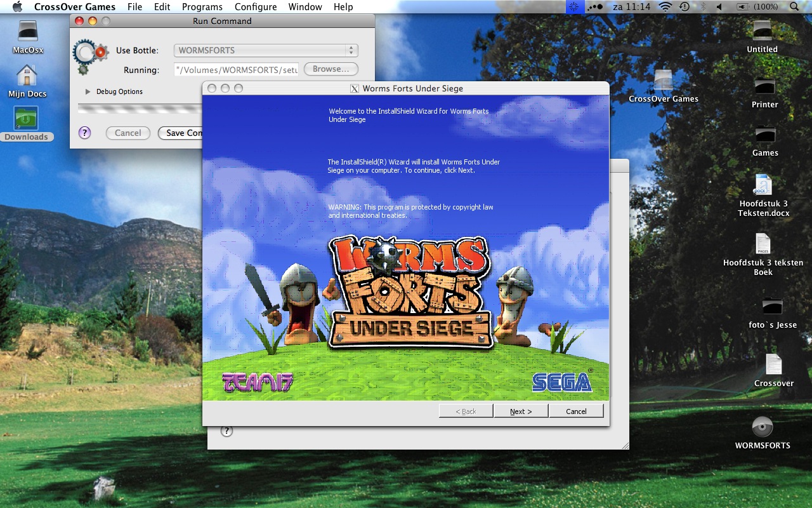The height and width of the screenshot is (508, 812).
Task: Click the MacOsx drive icon
Action: click(x=27, y=30)
